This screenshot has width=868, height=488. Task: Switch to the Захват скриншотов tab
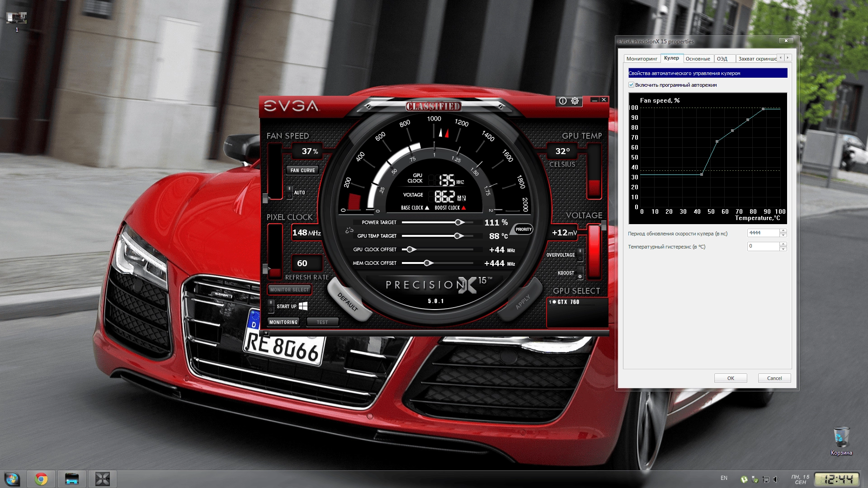pos(757,59)
